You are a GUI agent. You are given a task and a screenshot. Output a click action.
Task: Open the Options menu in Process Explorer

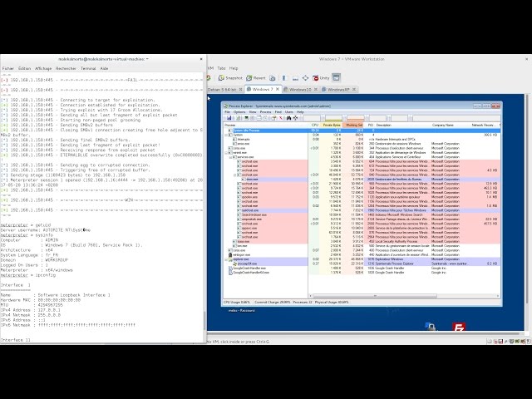click(239, 111)
